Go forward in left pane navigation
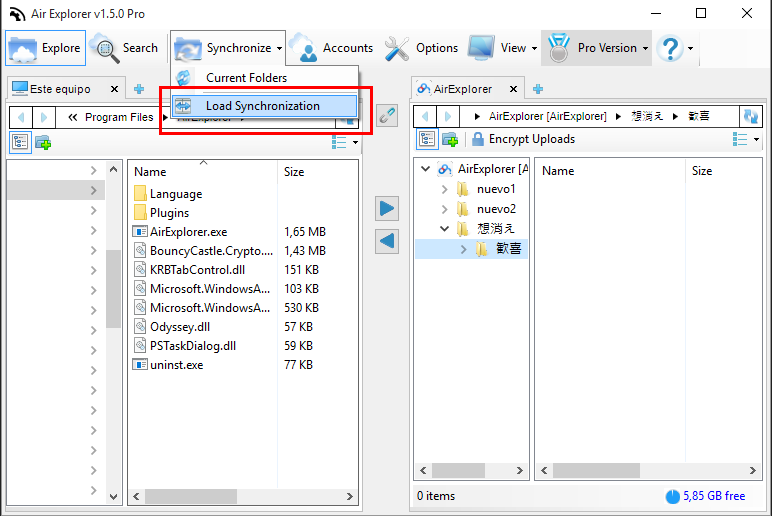Viewport: 772px width, 516px height. [x=43, y=117]
